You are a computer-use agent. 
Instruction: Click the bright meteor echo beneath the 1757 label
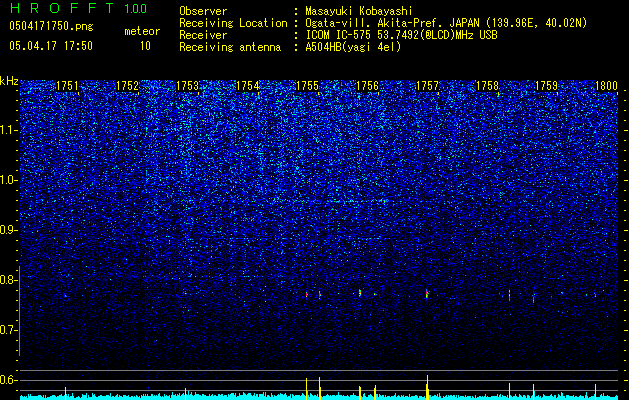[x=427, y=294]
